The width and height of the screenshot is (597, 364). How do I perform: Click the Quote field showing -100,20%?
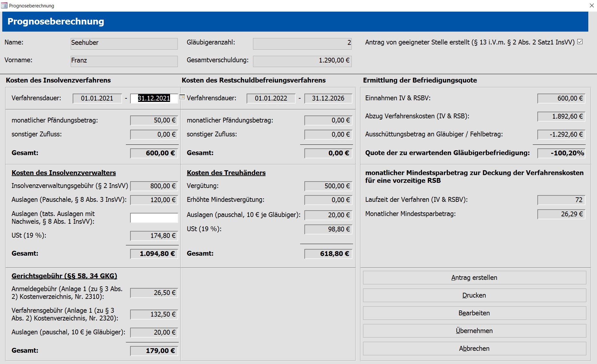click(561, 153)
